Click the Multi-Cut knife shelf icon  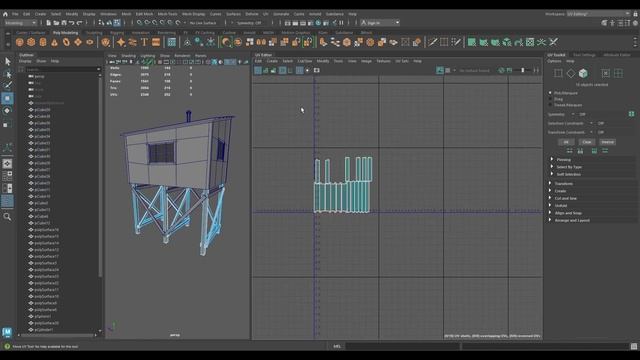(x=432, y=42)
